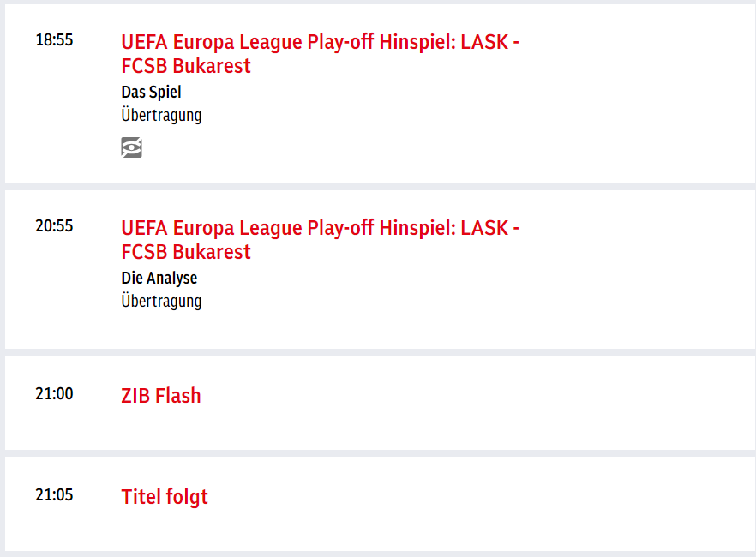This screenshot has height=557, width=756.
Task: Click the 21:05 start time
Action: [x=54, y=494]
